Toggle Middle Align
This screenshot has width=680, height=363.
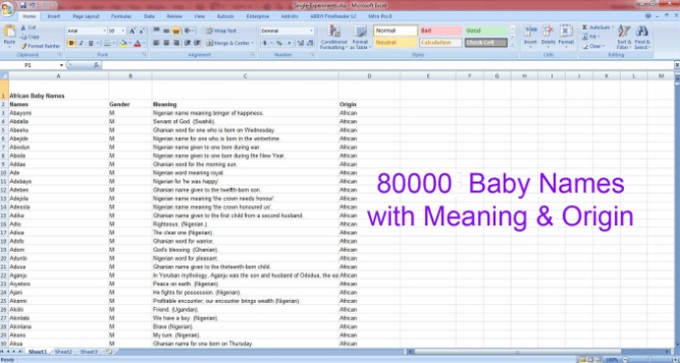point(166,31)
